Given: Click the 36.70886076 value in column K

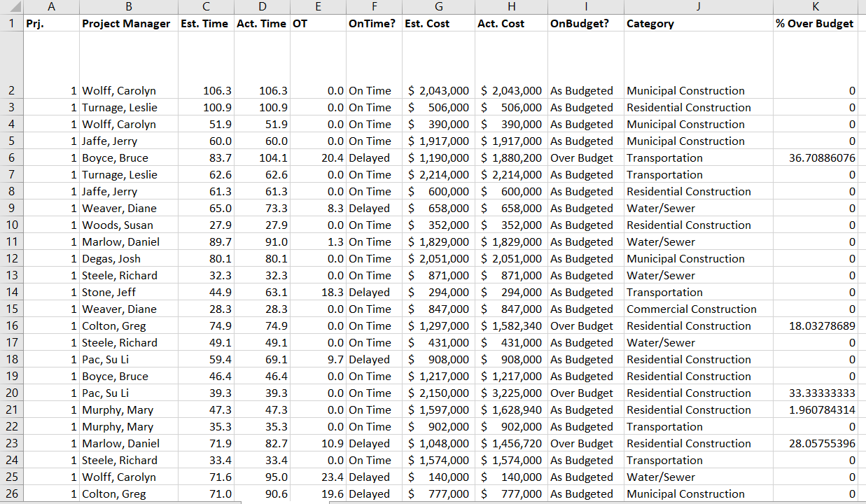Looking at the screenshot, I should (x=815, y=157).
